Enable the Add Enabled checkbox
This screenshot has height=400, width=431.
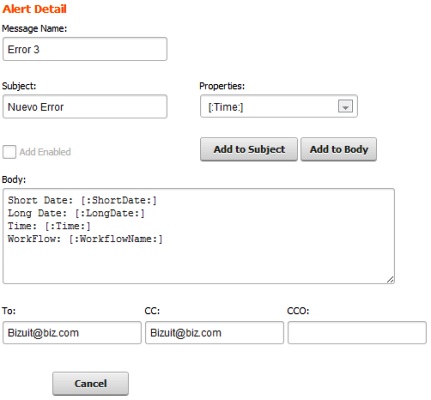(x=9, y=152)
